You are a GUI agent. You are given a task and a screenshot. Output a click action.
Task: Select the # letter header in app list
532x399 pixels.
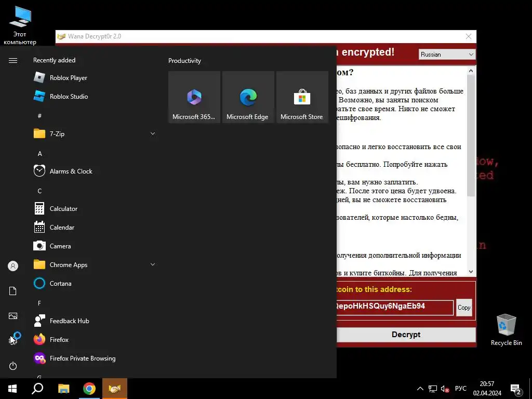(x=39, y=116)
